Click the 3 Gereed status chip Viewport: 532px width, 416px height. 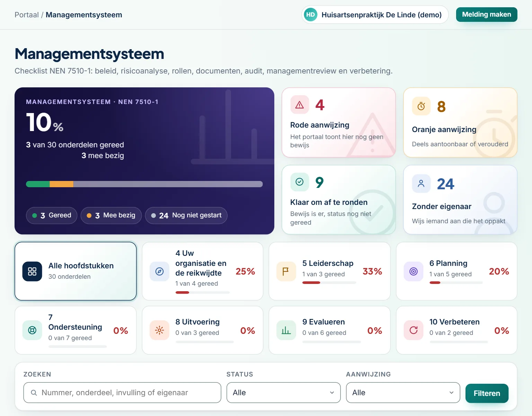tap(52, 216)
